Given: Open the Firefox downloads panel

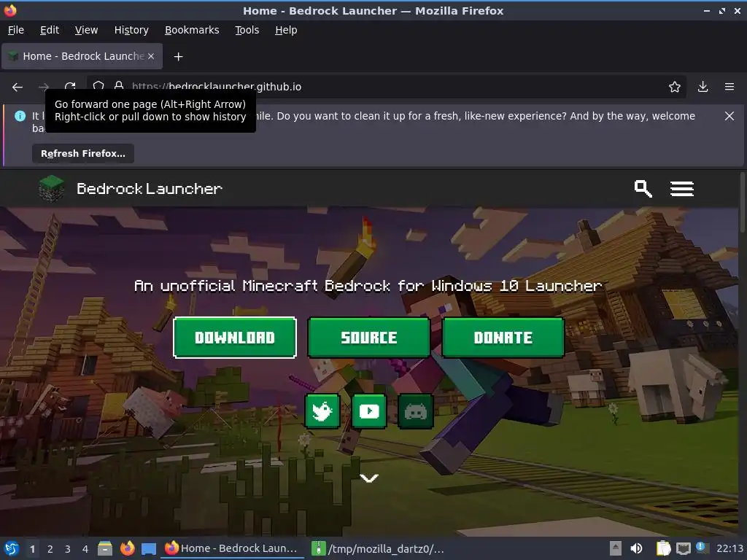Looking at the screenshot, I should 703,87.
